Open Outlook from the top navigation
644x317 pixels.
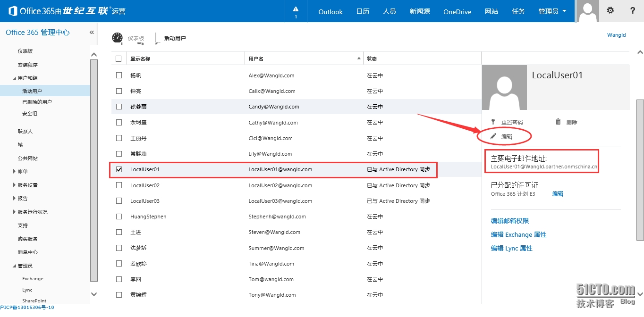(x=330, y=11)
